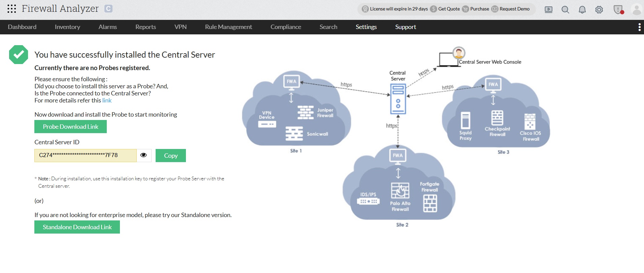Open the Rule Management tab
The width and height of the screenshot is (644, 273).
pyautogui.click(x=228, y=27)
